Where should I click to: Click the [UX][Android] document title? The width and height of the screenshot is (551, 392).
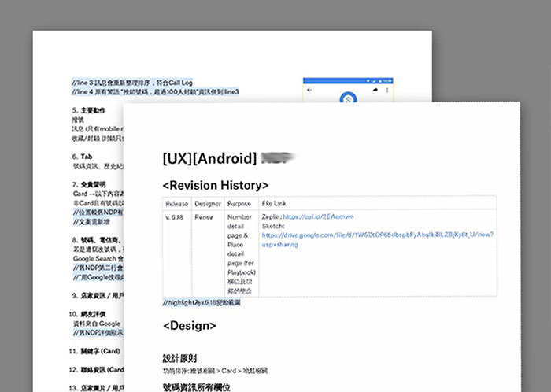(x=209, y=158)
